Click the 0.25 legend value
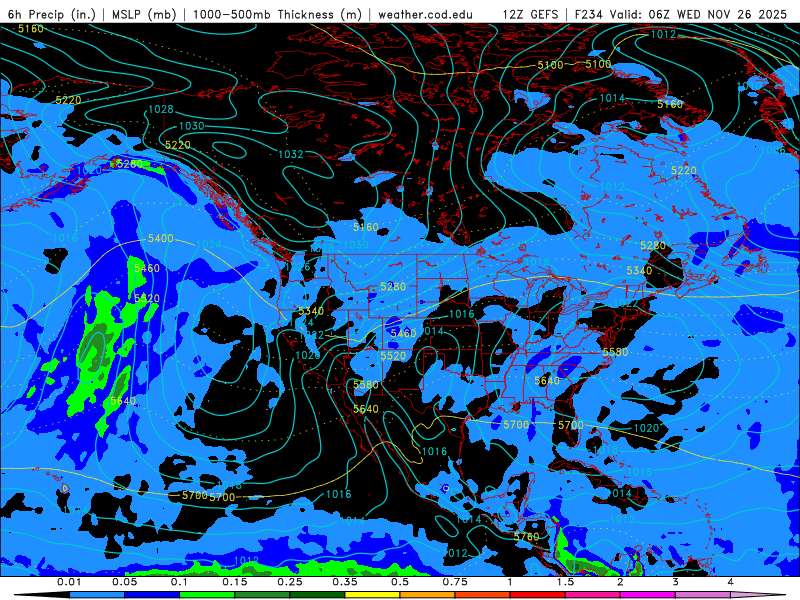Image resolution: width=800 pixels, height=600 pixels. pos(290,582)
